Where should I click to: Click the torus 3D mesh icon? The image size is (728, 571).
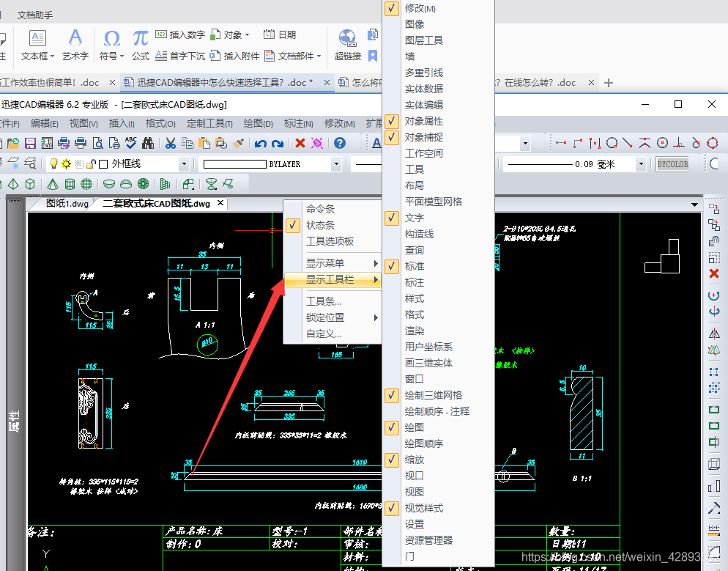143,184
